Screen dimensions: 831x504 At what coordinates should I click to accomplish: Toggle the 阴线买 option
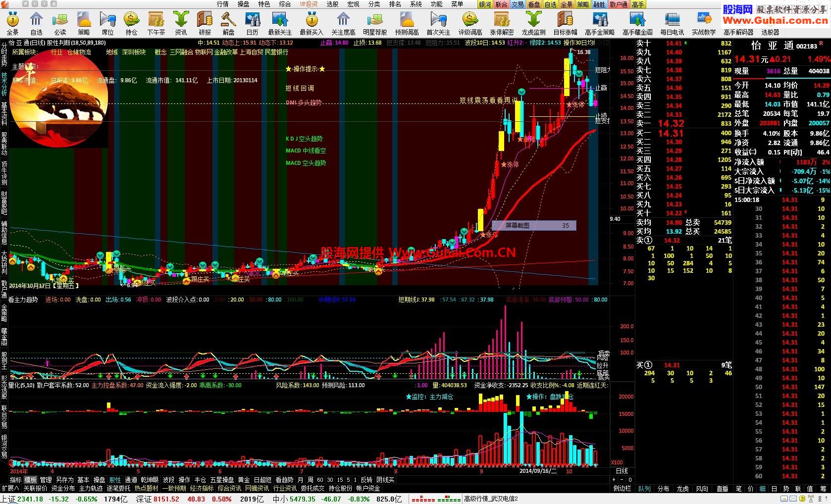click(x=385, y=480)
